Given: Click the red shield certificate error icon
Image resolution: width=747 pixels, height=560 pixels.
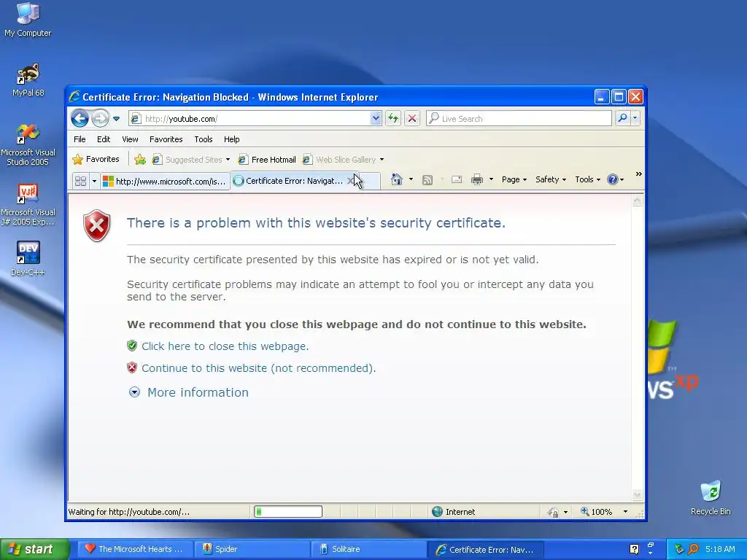Looking at the screenshot, I should click(x=97, y=226).
